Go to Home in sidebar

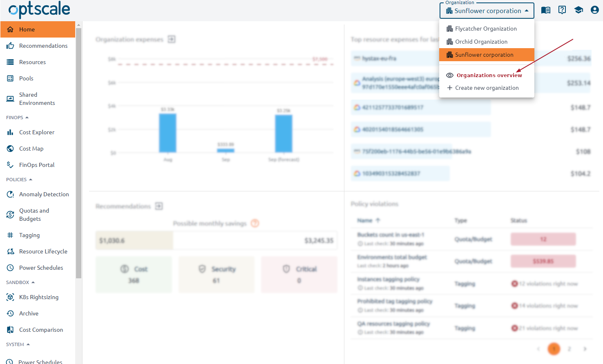tap(38, 29)
